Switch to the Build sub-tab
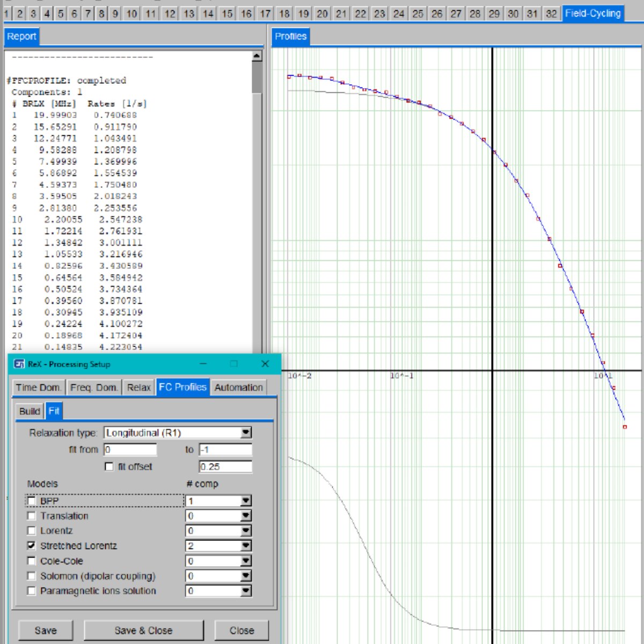This screenshot has height=644, width=644. 30,411
